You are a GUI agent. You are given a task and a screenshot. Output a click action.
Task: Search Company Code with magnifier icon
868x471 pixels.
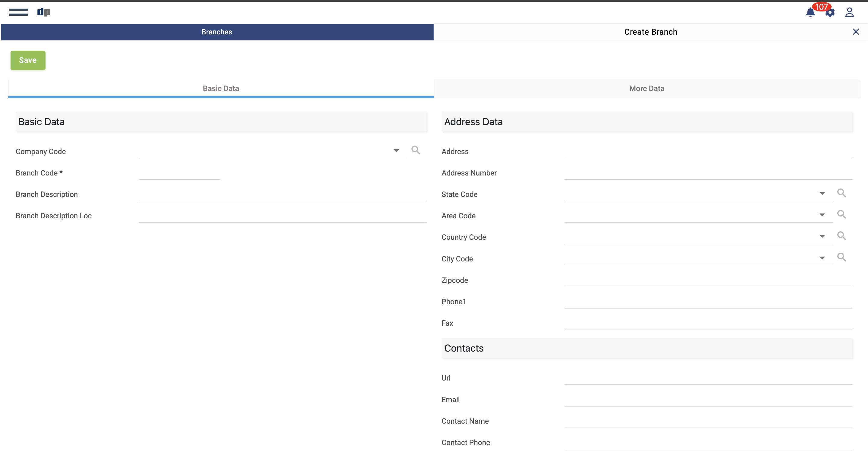[416, 150]
